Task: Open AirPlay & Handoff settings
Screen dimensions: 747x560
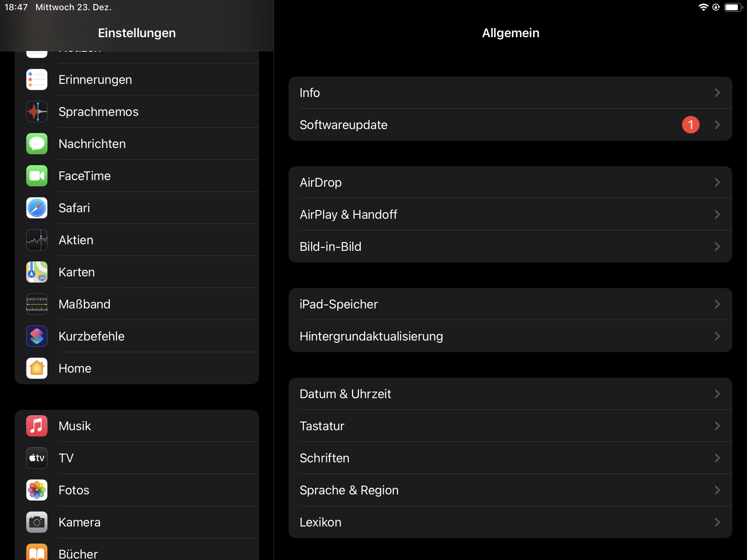Action: tap(510, 214)
